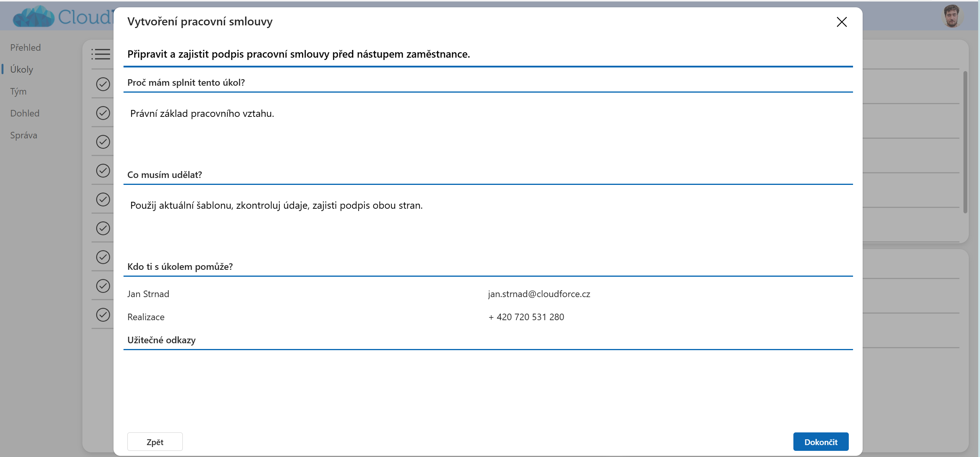Check the fourth task circle icon
The width and height of the screenshot is (980, 457).
pos(103,171)
